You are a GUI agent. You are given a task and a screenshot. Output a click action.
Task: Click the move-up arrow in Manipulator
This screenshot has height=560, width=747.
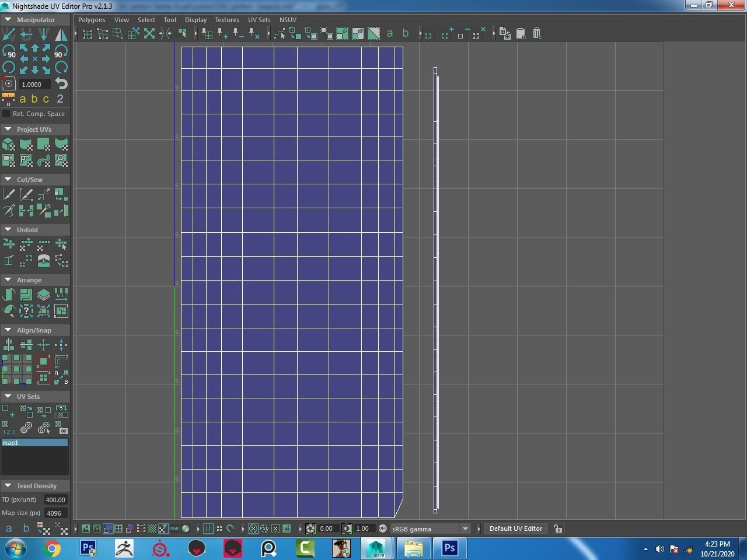35,48
